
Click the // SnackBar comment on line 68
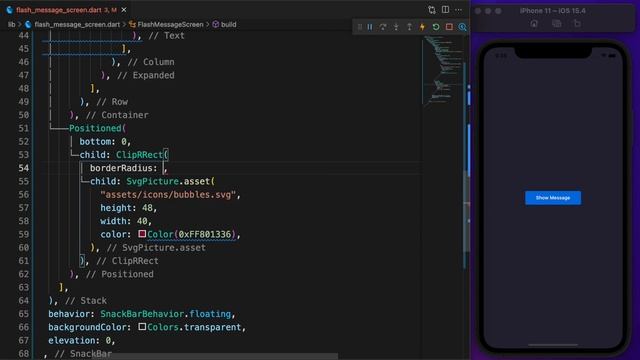(x=83, y=353)
